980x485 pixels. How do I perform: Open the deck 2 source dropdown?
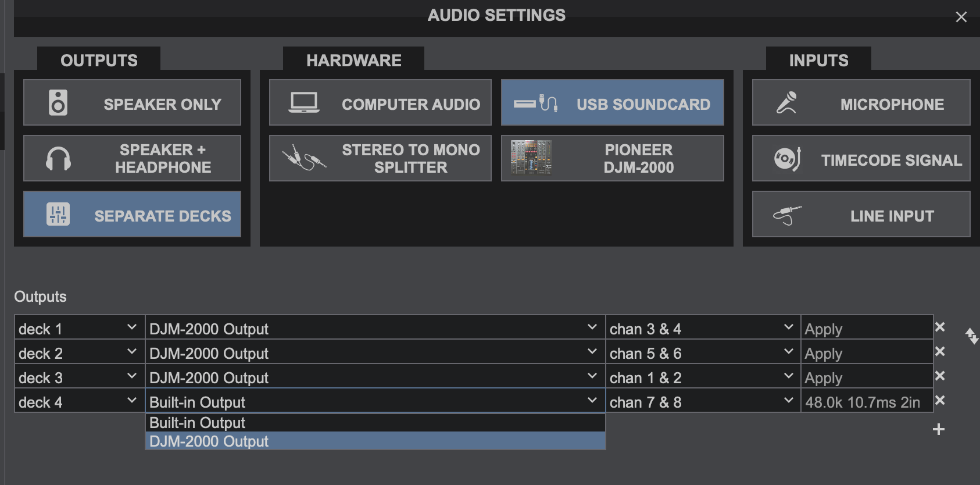80,352
